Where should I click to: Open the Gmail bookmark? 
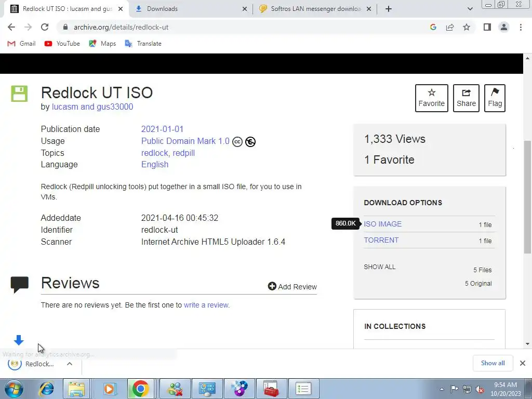click(x=21, y=44)
